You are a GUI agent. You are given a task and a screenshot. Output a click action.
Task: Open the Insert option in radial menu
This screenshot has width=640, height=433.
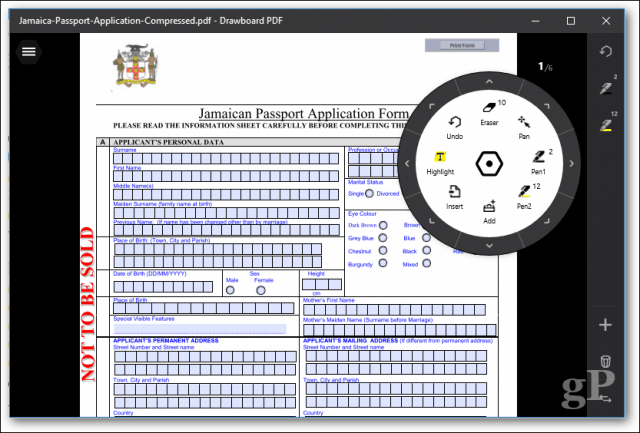click(454, 197)
